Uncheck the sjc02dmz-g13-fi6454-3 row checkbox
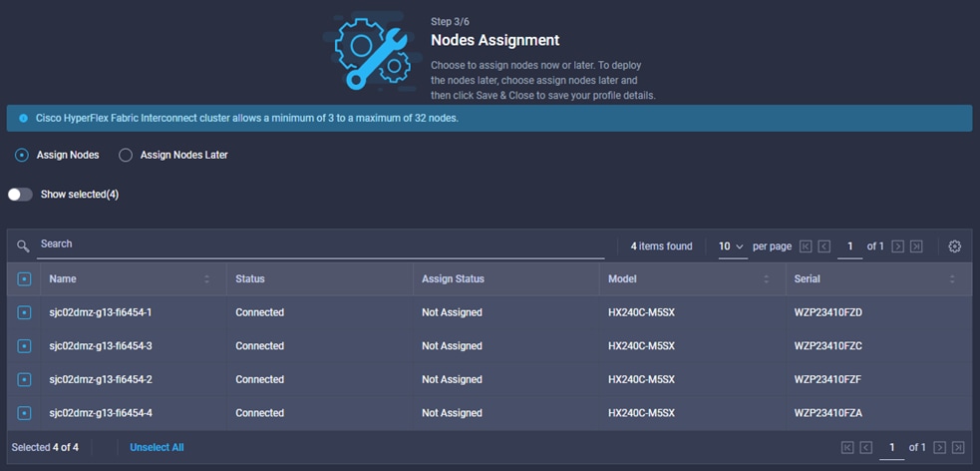This screenshot has height=471, width=980. pos(24,346)
